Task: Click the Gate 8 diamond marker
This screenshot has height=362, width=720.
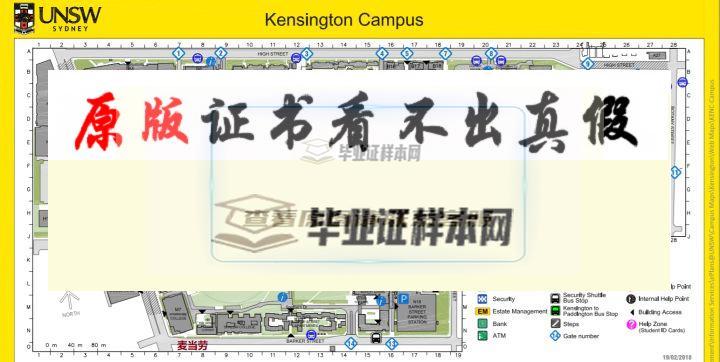Action: pyautogui.click(x=491, y=53)
